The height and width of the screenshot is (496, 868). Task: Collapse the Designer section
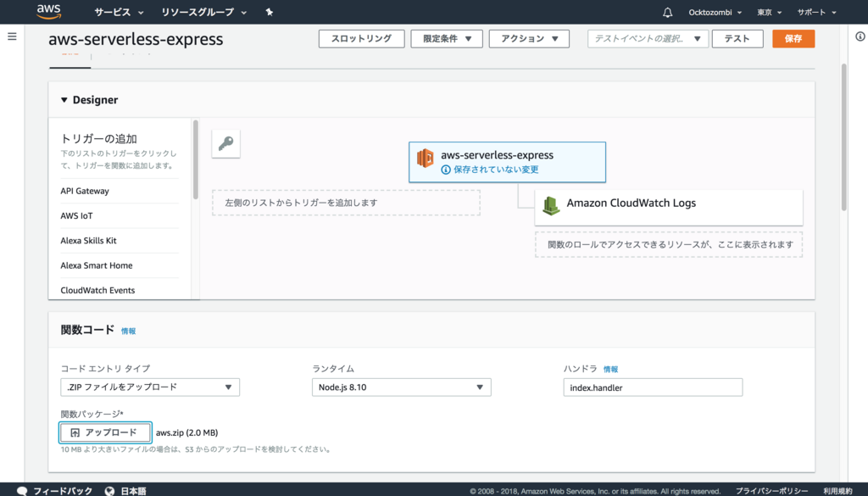tap(64, 100)
